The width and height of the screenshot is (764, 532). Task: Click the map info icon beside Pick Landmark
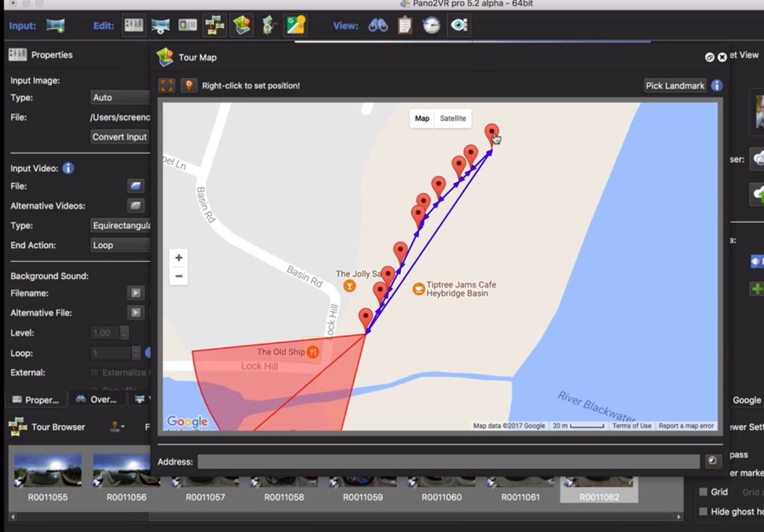click(717, 85)
